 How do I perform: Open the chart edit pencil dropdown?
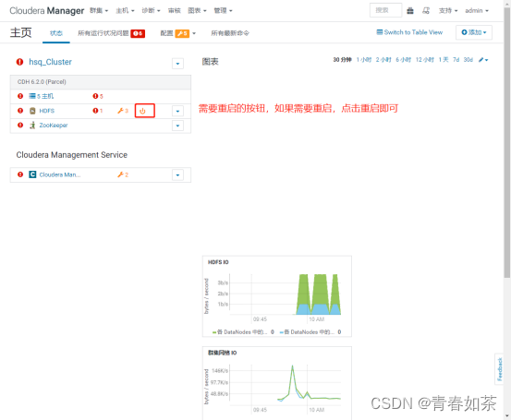tap(483, 60)
